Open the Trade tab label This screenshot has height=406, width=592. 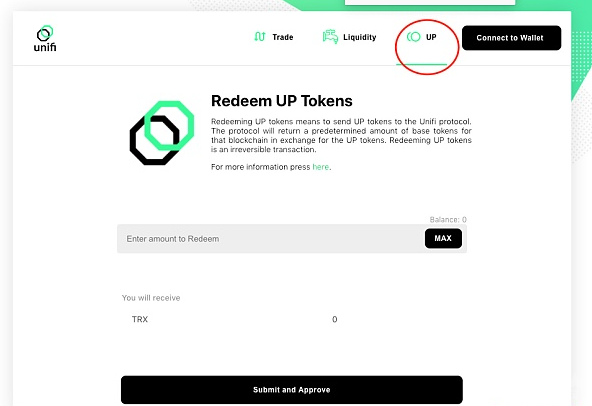click(x=283, y=37)
